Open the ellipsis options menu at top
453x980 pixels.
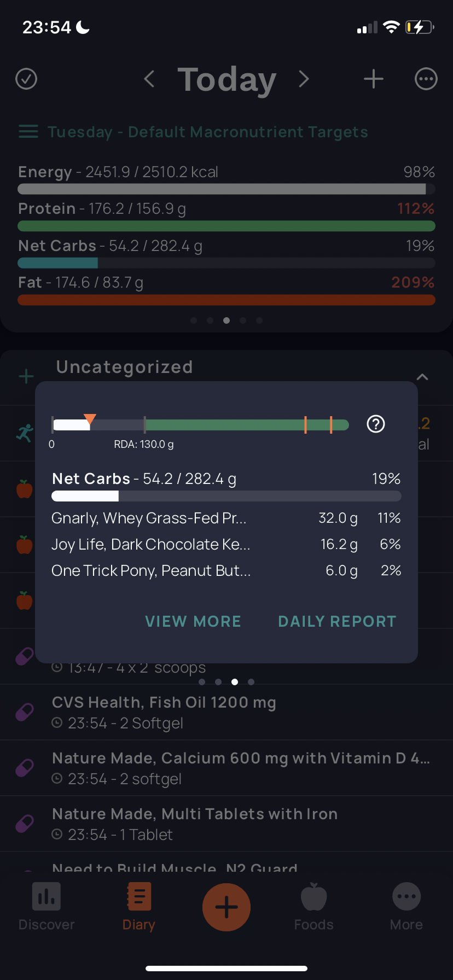(x=426, y=79)
